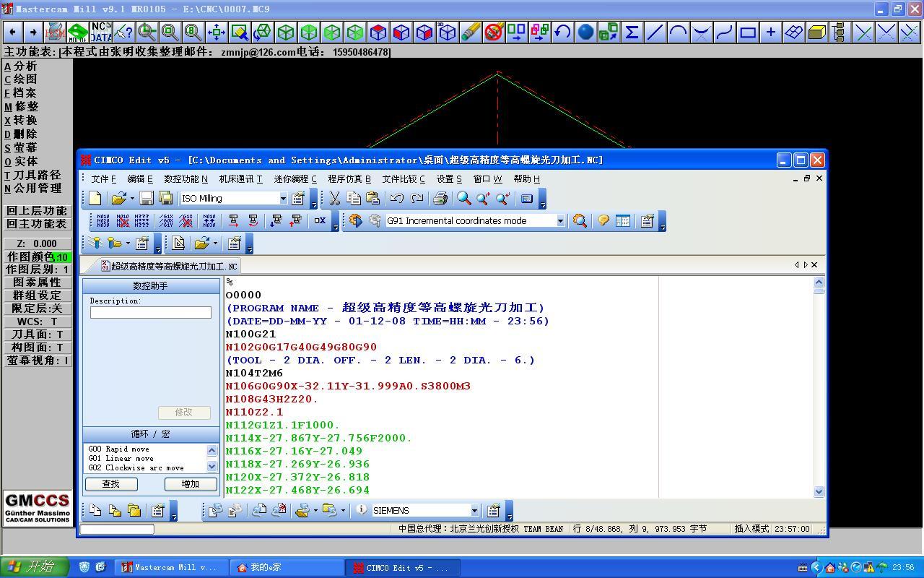
Task: Open the SIEMENS machine dropdown
Action: point(474,510)
